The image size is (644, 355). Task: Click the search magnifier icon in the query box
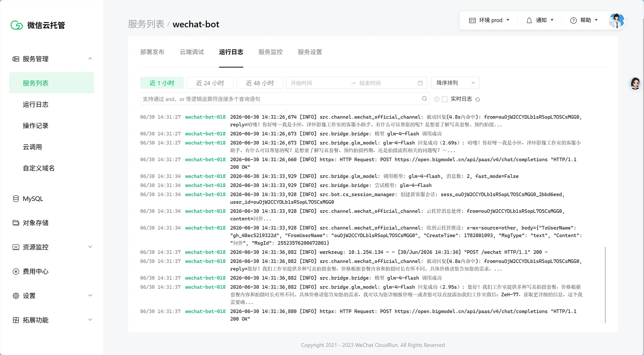424,99
